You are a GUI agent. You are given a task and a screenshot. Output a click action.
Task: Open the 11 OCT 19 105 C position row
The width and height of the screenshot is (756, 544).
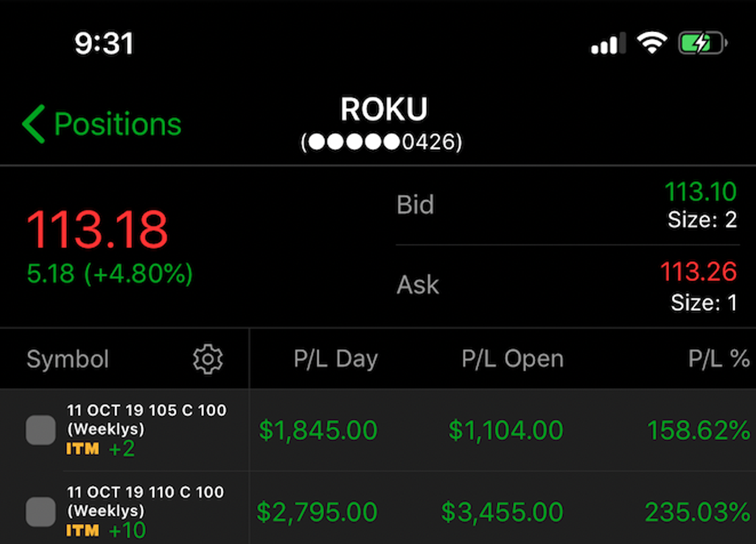378,429
